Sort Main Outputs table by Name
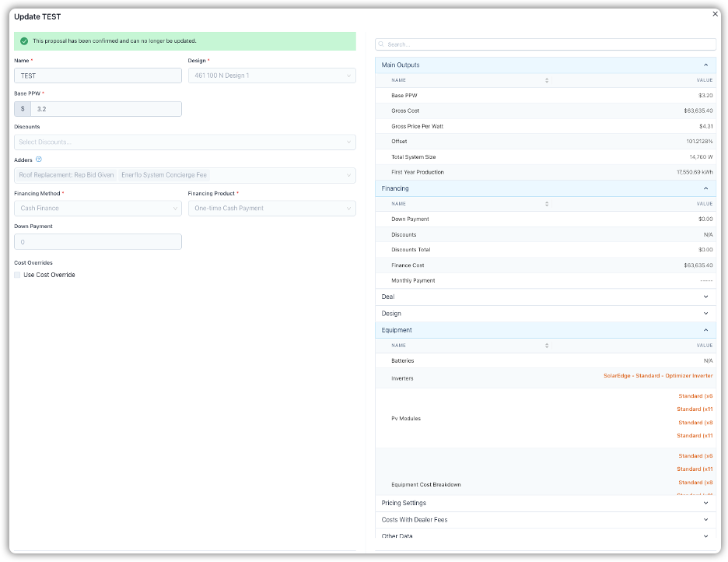728x562 pixels. (x=546, y=80)
